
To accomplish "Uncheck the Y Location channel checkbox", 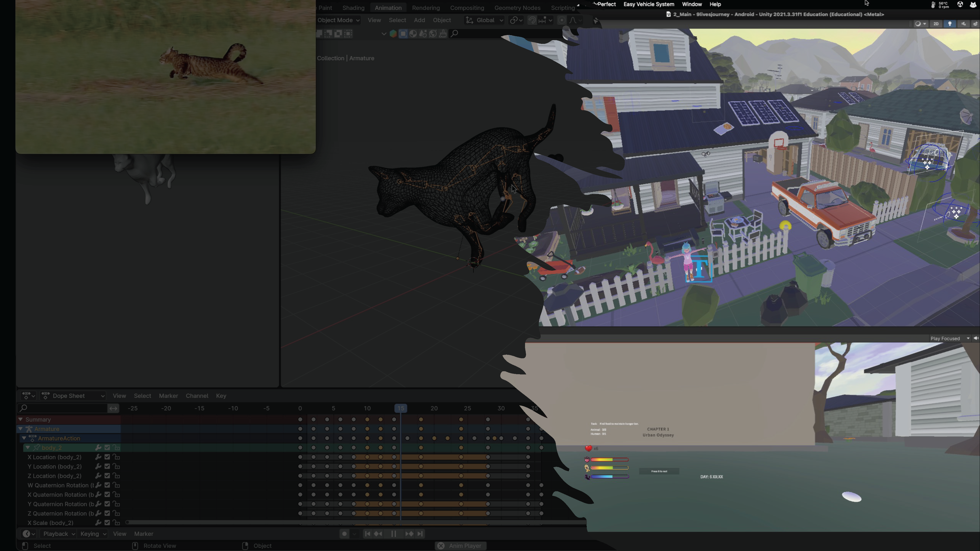I will pos(107,467).
